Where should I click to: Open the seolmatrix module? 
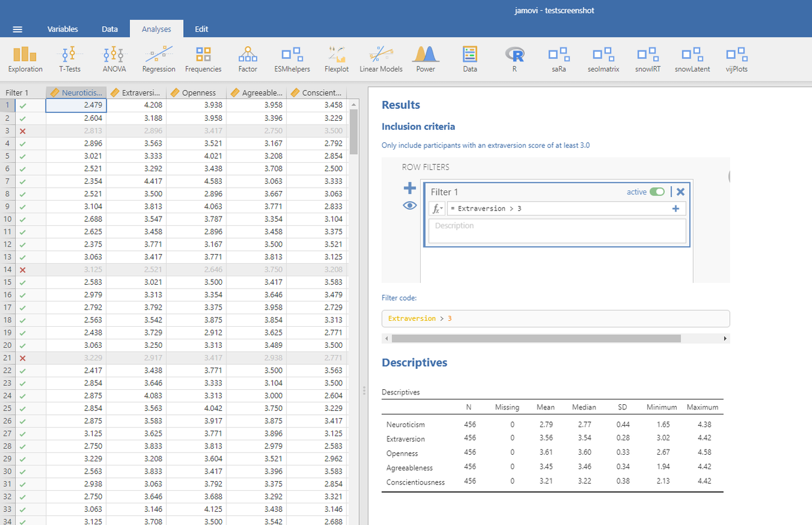pyautogui.click(x=603, y=59)
